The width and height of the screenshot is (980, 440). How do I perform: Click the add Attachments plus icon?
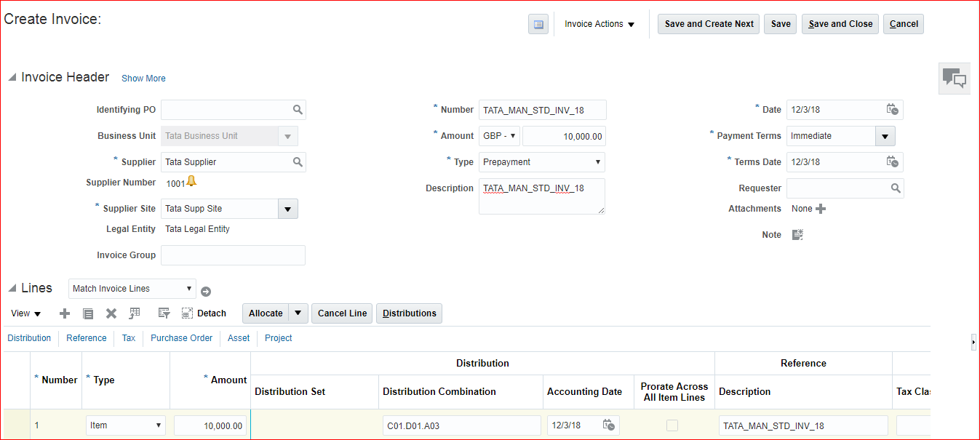[x=821, y=209]
